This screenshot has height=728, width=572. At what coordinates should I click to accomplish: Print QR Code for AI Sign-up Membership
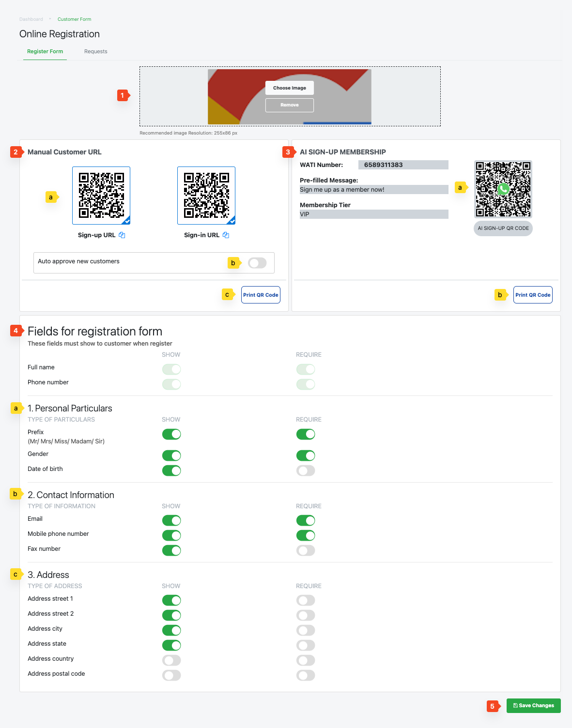[x=533, y=295]
